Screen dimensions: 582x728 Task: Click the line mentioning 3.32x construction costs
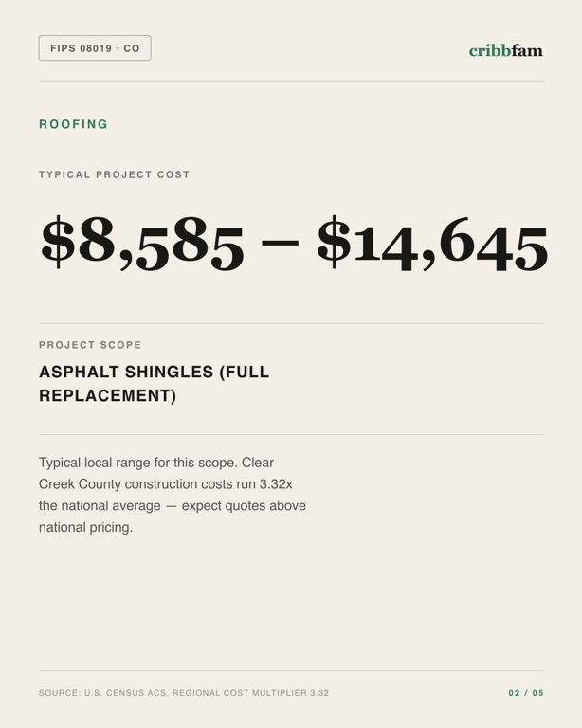pos(166,483)
